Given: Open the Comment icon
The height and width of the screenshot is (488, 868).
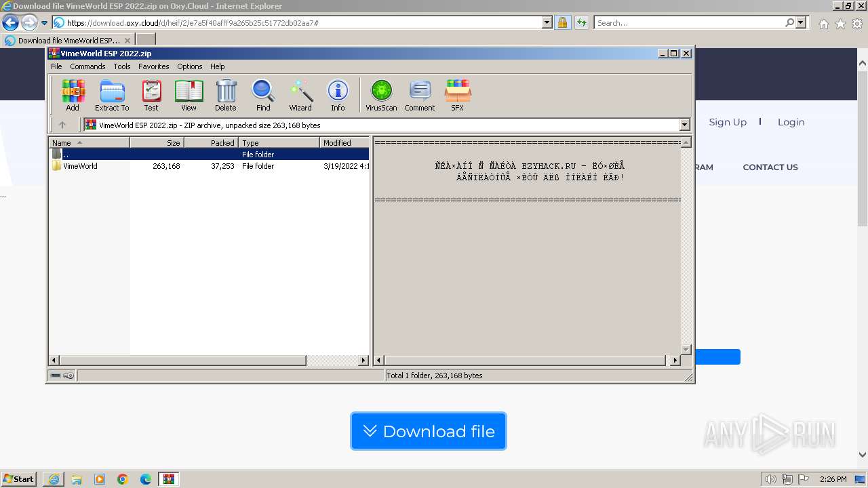Looking at the screenshot, I should 420,95.
